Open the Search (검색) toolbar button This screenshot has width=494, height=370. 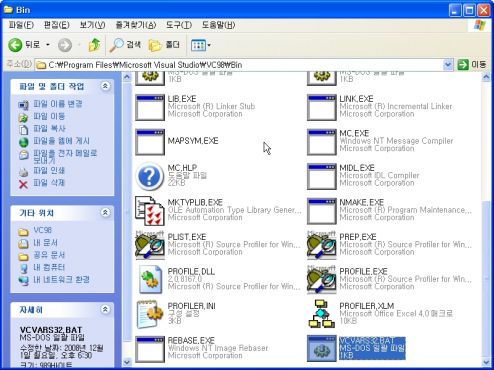[125, 45]
